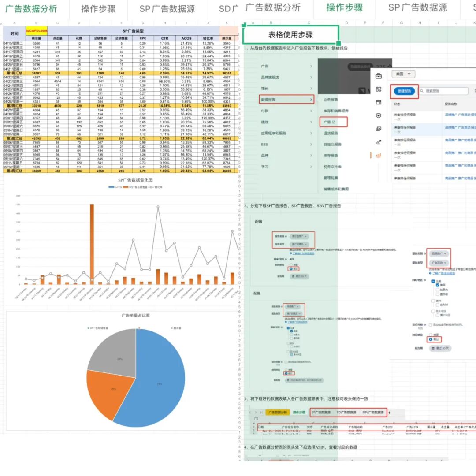
Task: Open the 美国 marketplace dropdown
Action: pyautogui.click(x=404, y=74)
